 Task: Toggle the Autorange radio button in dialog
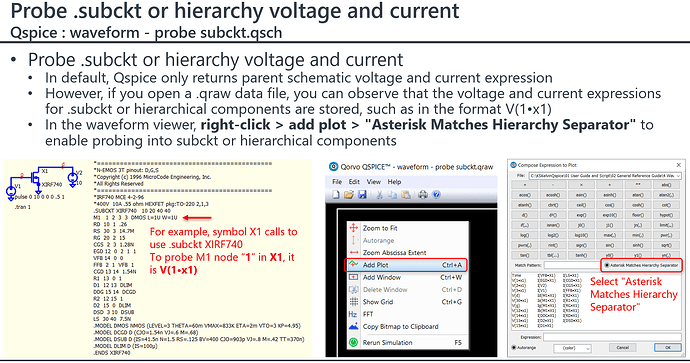514,347
